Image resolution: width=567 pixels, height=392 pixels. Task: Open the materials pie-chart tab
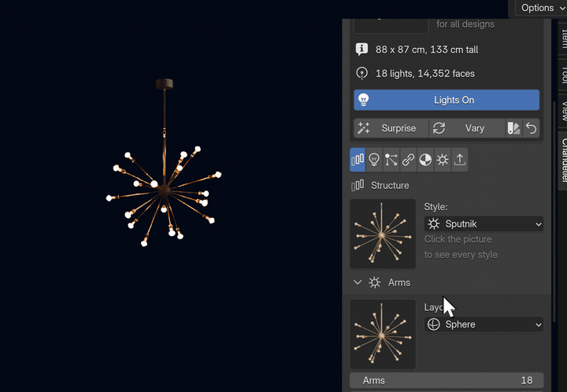click(425, 159)
